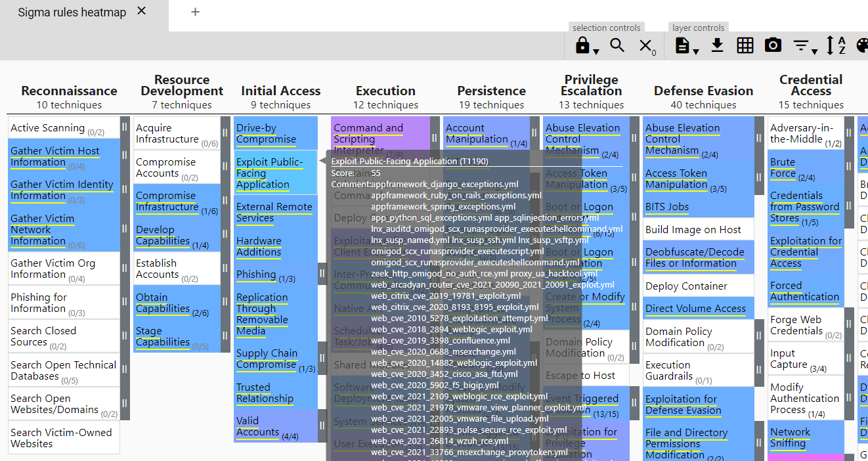868x461 pixels.
Task: Select the Search Victim-Owned Websites technique
Action: coord(64,438)
